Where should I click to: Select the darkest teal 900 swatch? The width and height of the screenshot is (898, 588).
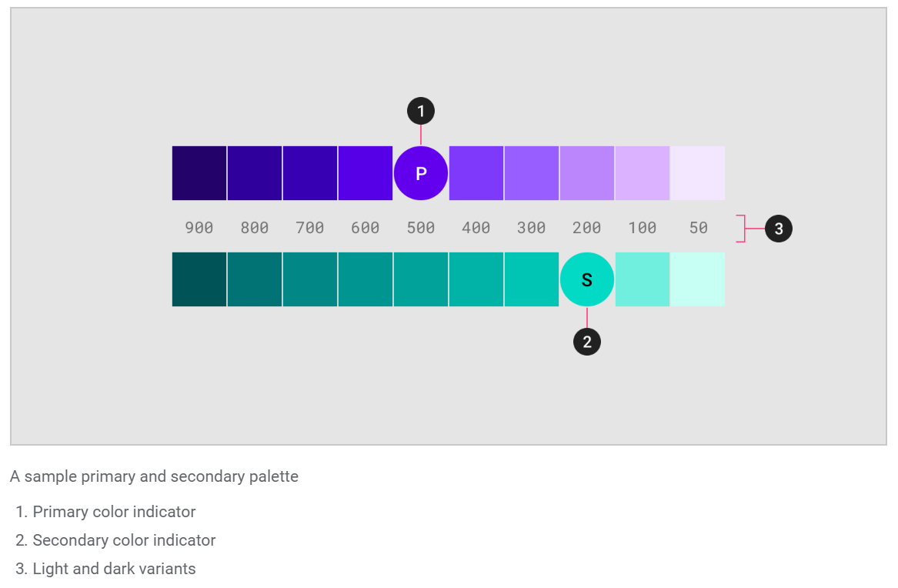click(x=199, y=279)
